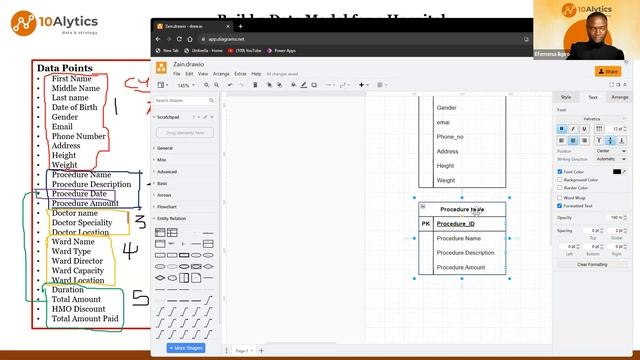Open the Edit menu
The width and height of the screenshot is (640, 360).
(x=189, y=74)
